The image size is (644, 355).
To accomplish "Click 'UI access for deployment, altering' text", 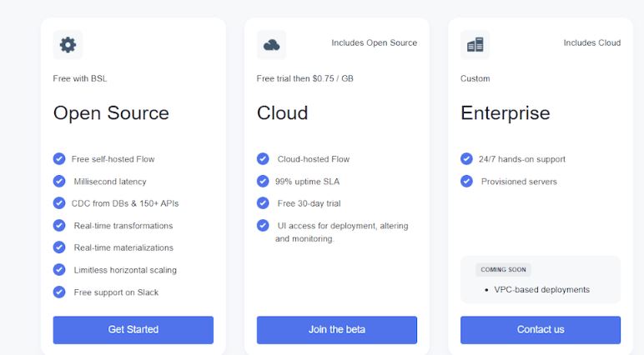I will pyautogui.click(x=343, y=226).
